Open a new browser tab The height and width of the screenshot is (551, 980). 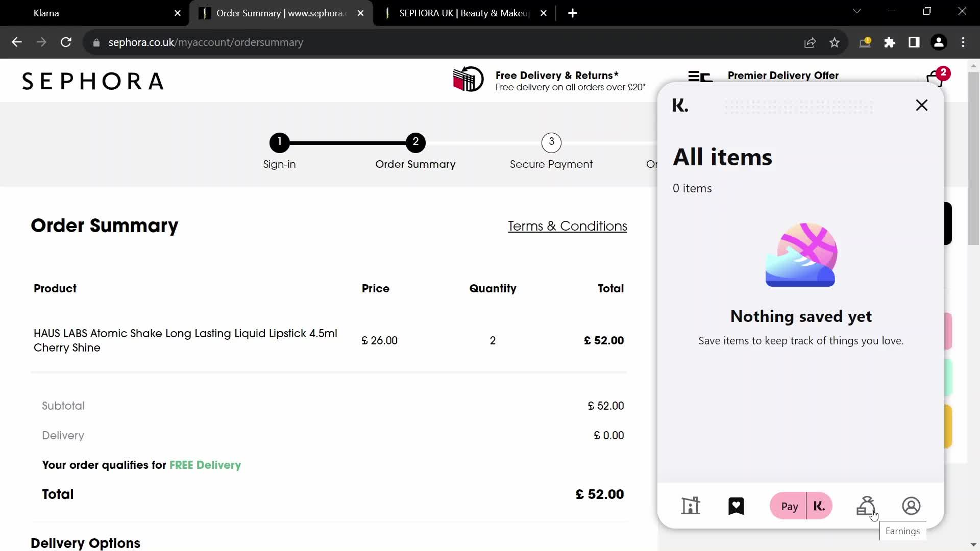(x=573, y=13)
